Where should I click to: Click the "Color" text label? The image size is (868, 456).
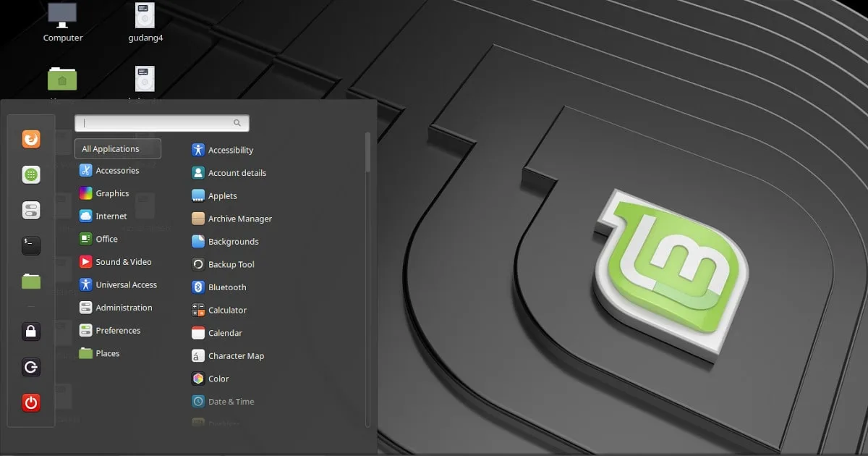coord(218,379)
